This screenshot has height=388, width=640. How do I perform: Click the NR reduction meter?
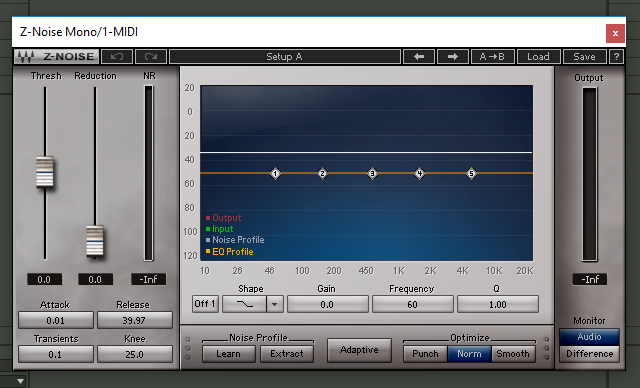[149, 173]
